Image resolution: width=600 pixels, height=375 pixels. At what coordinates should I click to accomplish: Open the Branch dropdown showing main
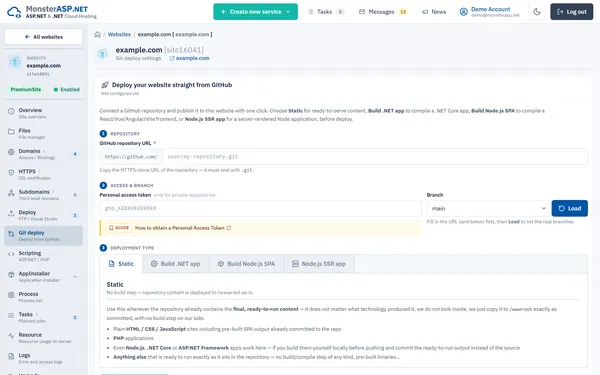click(488, 208)
